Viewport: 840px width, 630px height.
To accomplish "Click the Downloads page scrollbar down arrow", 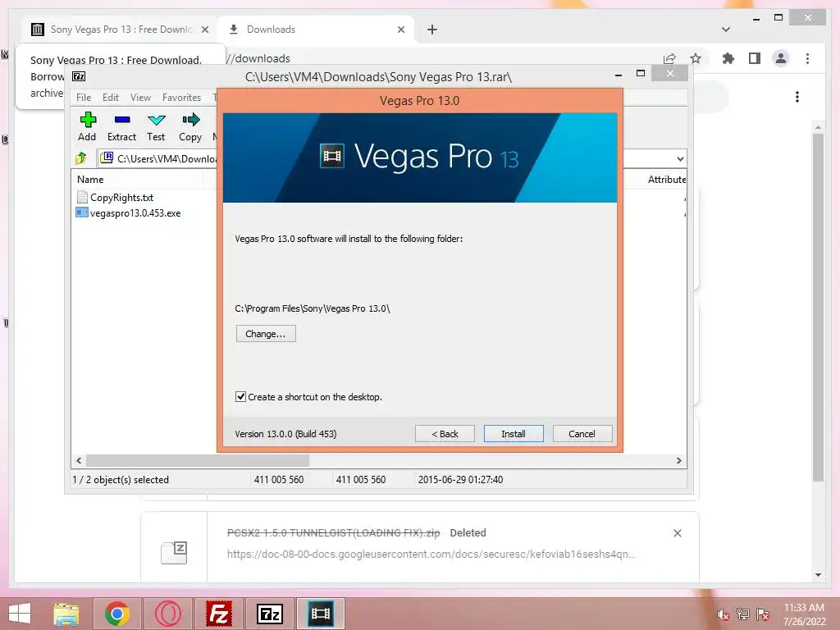I will tap(818, 575).
